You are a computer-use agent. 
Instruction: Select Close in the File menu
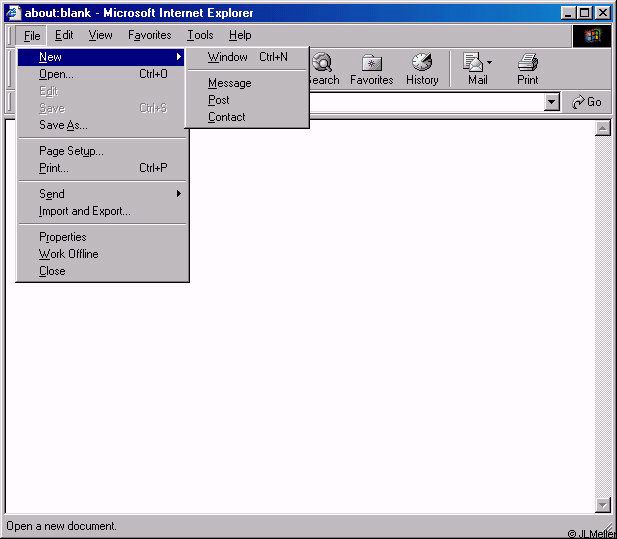[x=102, y=271]
